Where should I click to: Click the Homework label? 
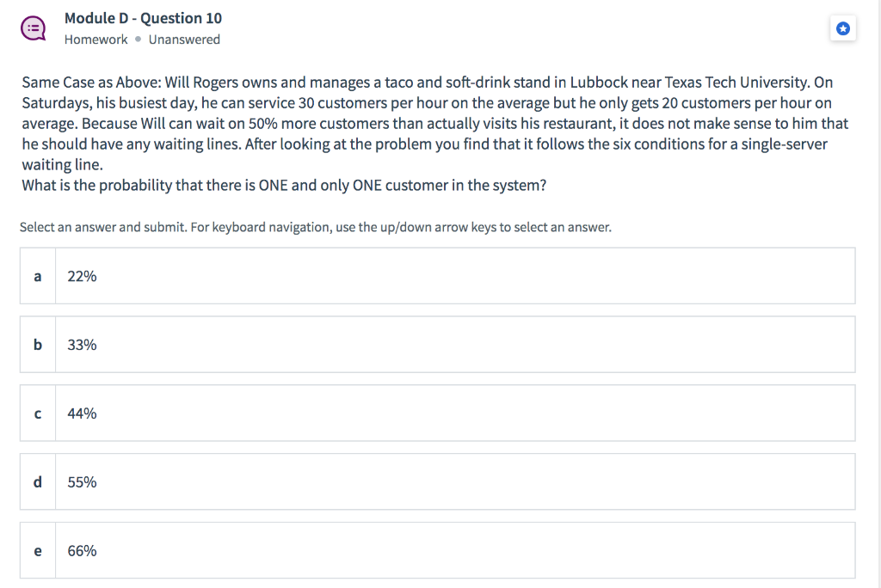coord(95,40)
